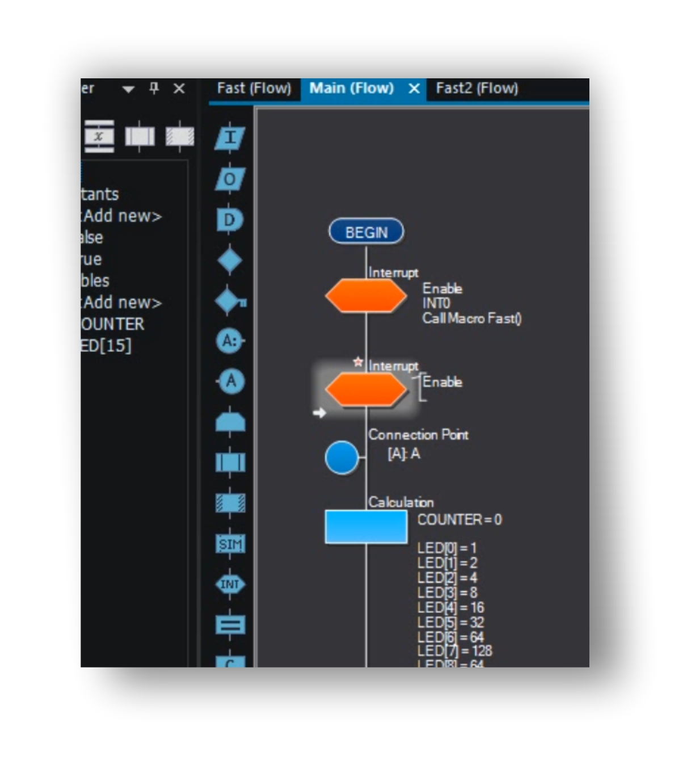Click Add new under Constants

click(121, 216)
